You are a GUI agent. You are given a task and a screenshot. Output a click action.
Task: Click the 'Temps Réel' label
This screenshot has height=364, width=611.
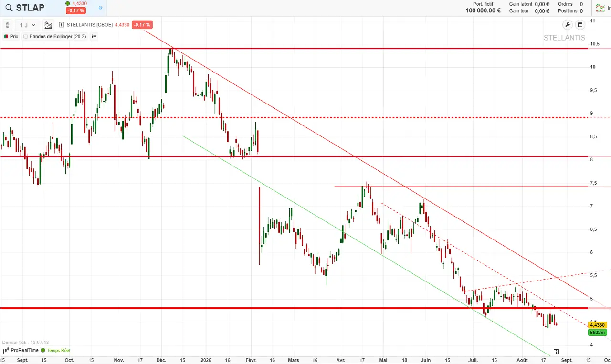(x=58, y=350)
